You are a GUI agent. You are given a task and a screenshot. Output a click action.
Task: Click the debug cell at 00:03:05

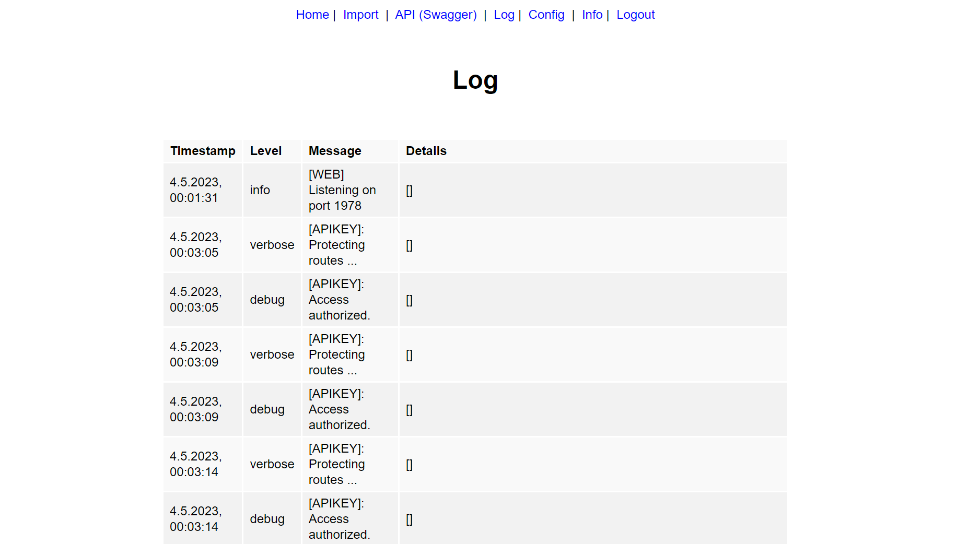[x=272, y=300]
